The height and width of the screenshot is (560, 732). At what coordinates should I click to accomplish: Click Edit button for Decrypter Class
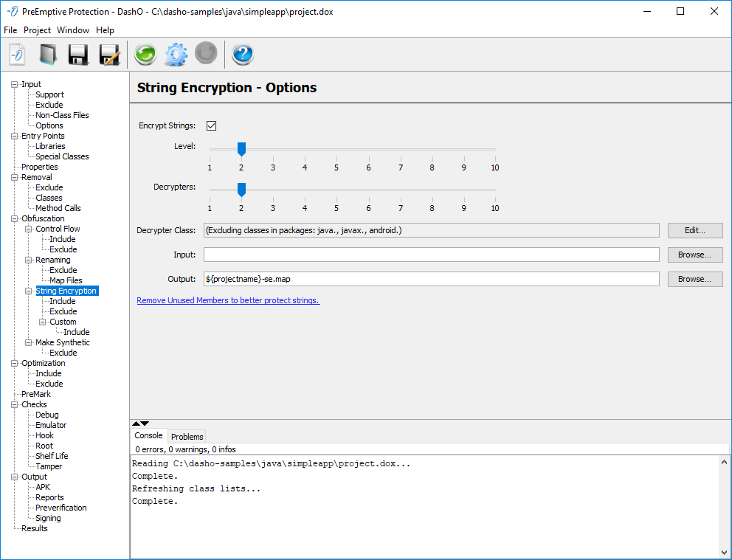click(x=694, y=230)
